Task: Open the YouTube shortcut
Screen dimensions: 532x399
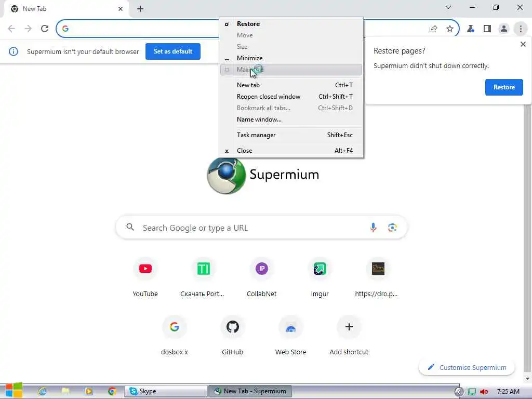Action: click(x=145, y=278)
